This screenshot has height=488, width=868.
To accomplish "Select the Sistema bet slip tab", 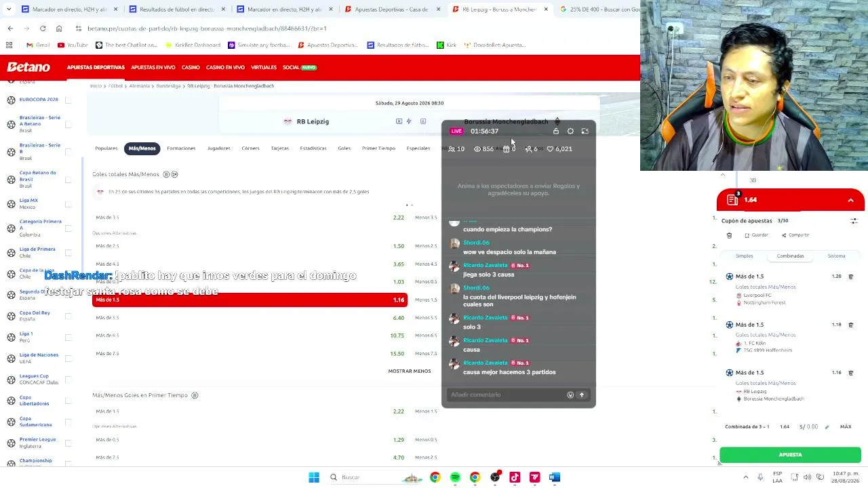I will point(836,256).
